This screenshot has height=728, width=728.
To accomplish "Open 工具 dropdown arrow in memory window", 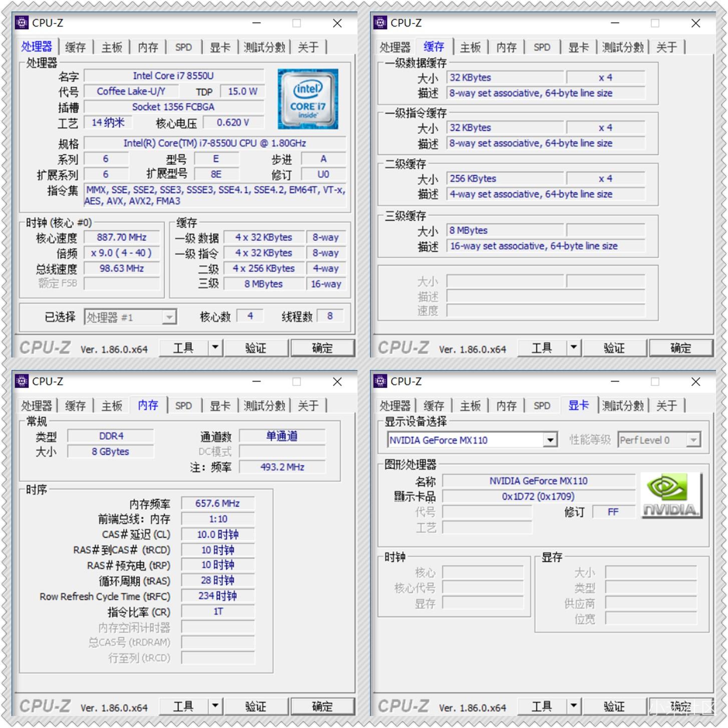I will pyautogui.click(x=215, y=706).
